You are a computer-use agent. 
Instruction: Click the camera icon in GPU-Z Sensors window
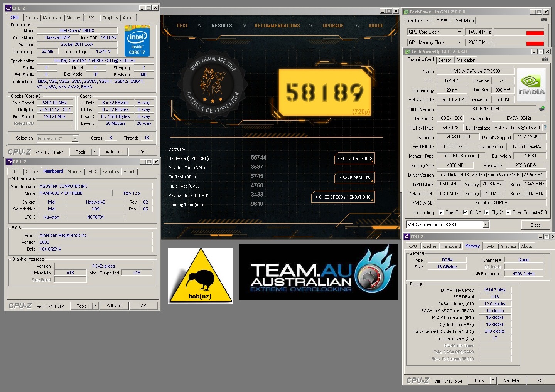coord(543,20)
